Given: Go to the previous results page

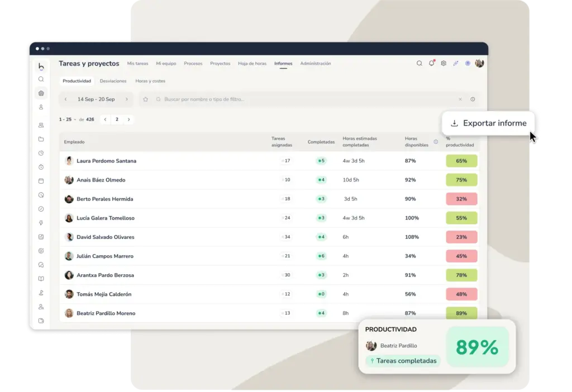Looking at the screenshot, I should tap(106, 119).
